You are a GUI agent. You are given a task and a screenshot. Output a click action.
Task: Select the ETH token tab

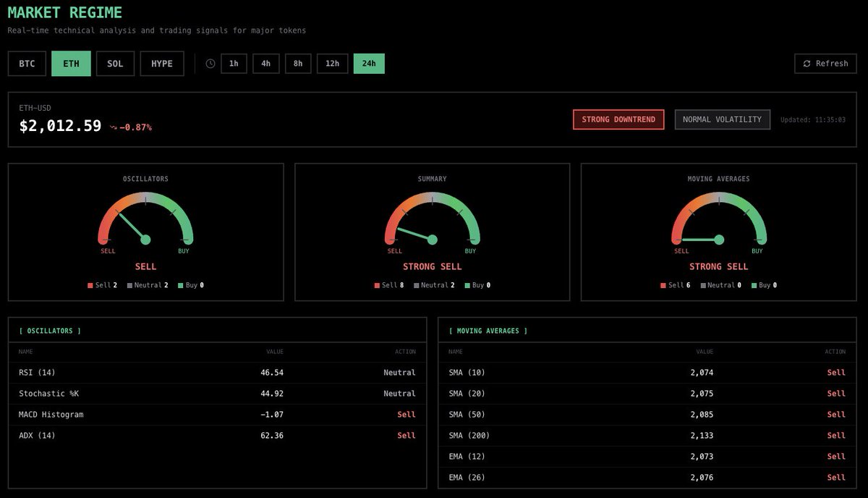click(71, 64)
